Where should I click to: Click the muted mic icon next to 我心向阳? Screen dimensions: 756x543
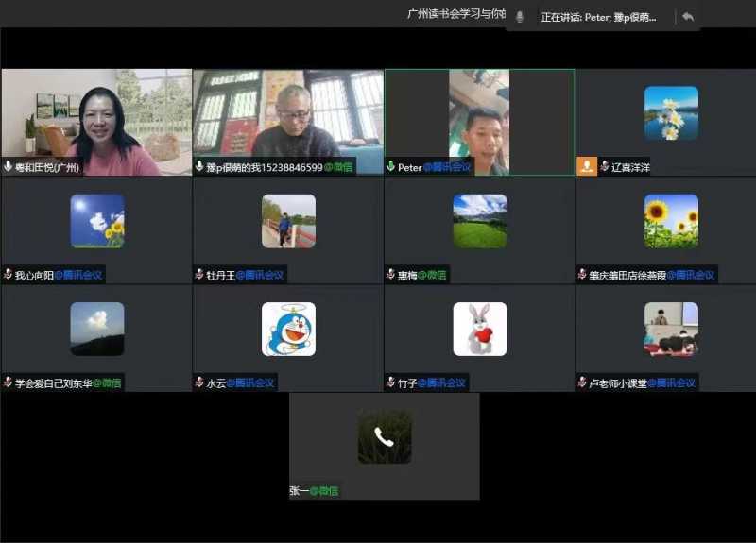[9, 275]
